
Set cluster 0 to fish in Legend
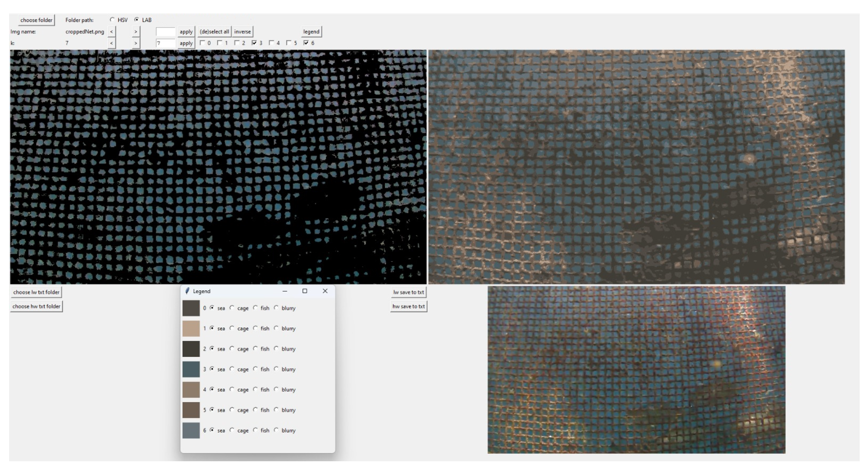point(255,308)
